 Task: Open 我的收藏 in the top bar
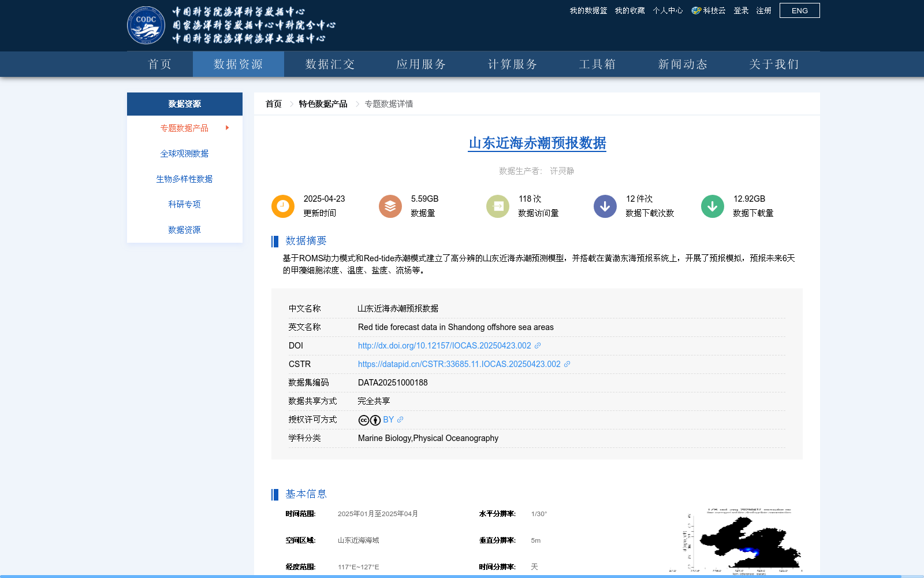pos(630,10)
